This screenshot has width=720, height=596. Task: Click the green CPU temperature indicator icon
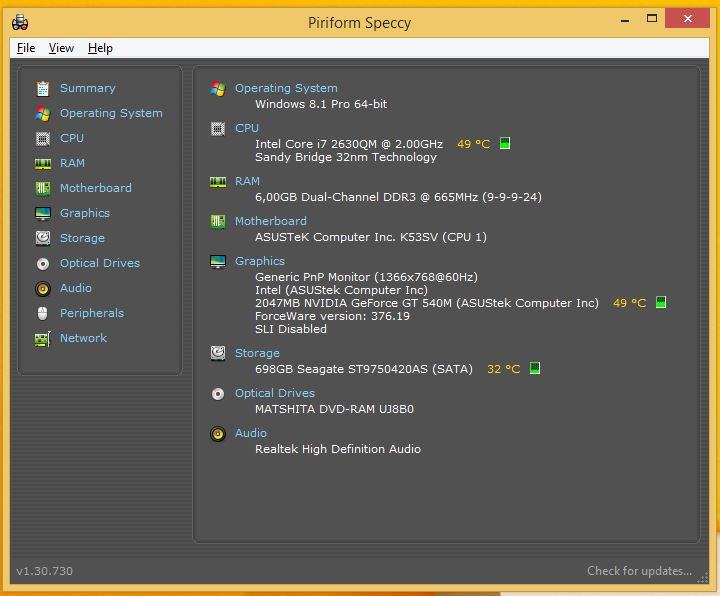(x=505, y=143)
